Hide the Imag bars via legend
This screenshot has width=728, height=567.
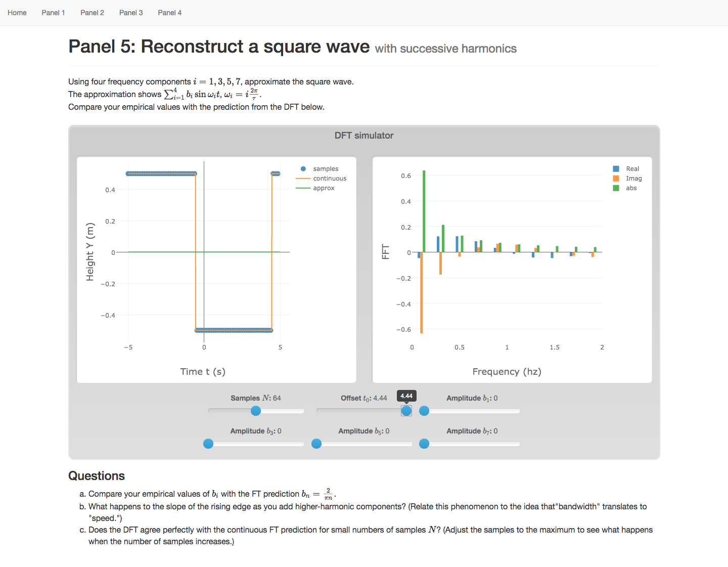(x=633, y=179)
